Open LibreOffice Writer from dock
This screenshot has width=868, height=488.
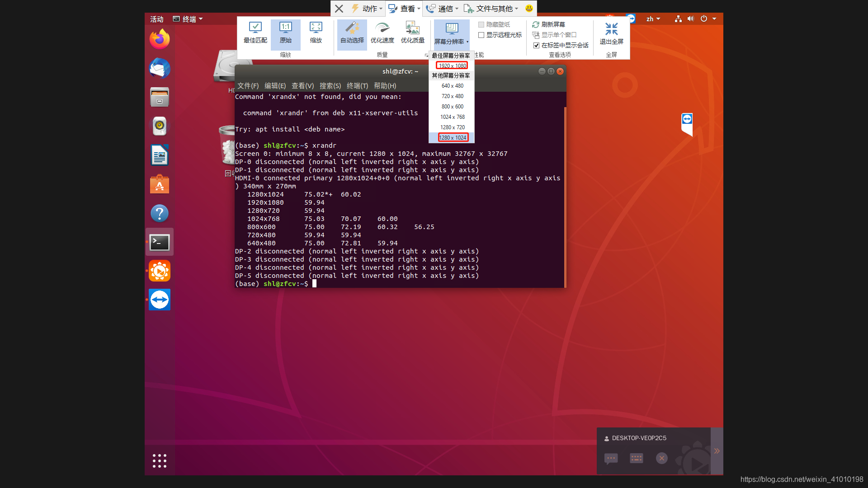[x=160, y=155]
